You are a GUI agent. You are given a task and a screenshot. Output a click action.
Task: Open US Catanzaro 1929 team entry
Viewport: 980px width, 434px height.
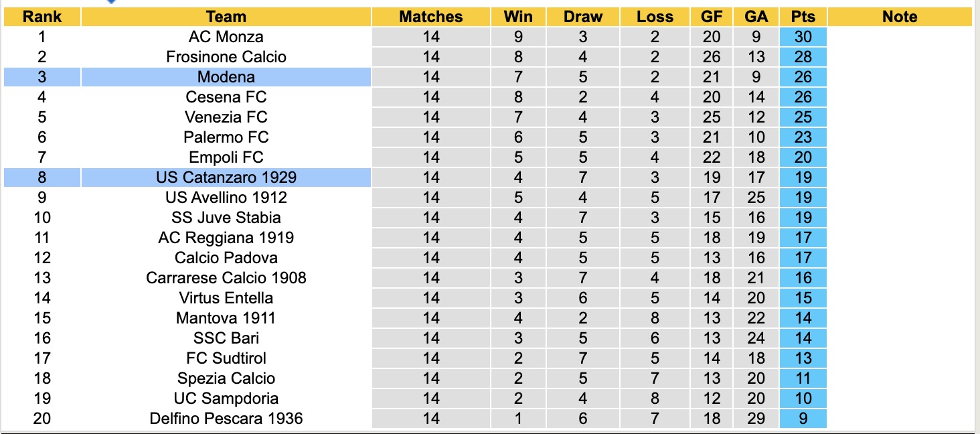226,177
